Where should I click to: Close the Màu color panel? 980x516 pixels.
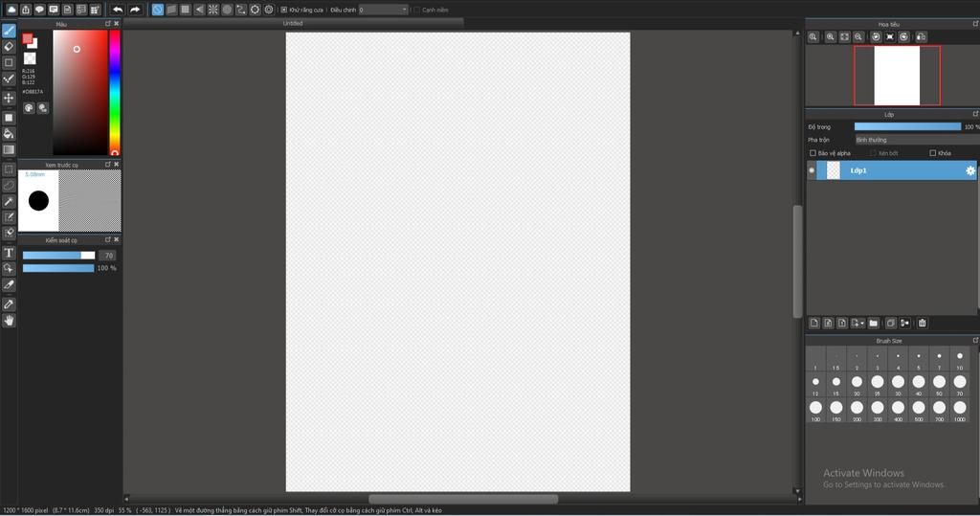(x=116, y=24)
